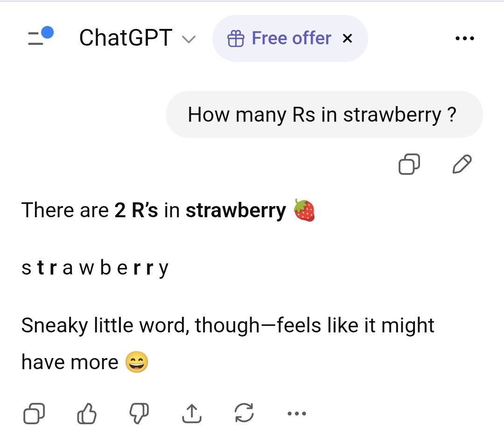Regenerate the ChatGPT response
Image resolution: width=504 pixels, height=448 pixels.
pyautogui.click(x=244, y=413)
